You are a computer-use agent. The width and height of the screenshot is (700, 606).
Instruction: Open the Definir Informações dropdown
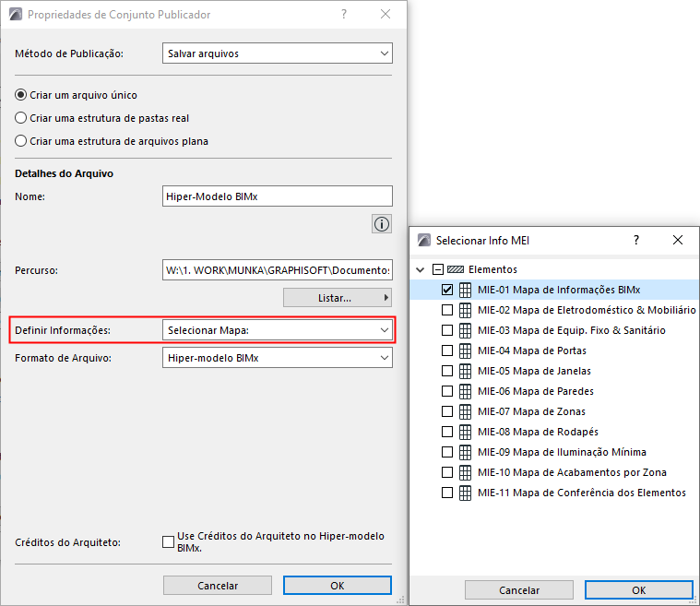point(278,330)
